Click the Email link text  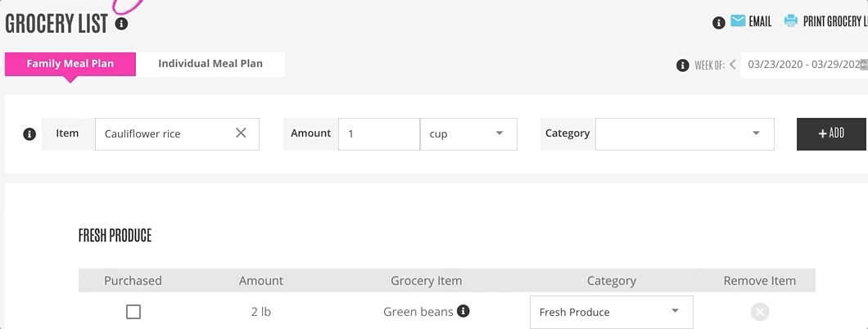click(760, 22)
